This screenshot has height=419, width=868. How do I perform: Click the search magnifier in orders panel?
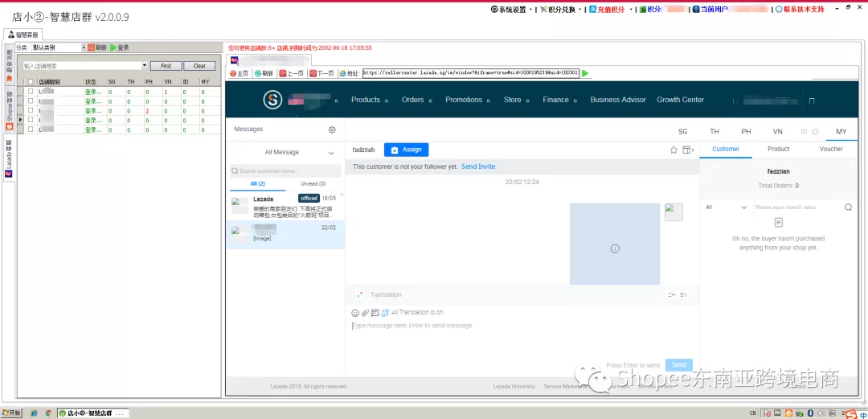pos(848,207)
